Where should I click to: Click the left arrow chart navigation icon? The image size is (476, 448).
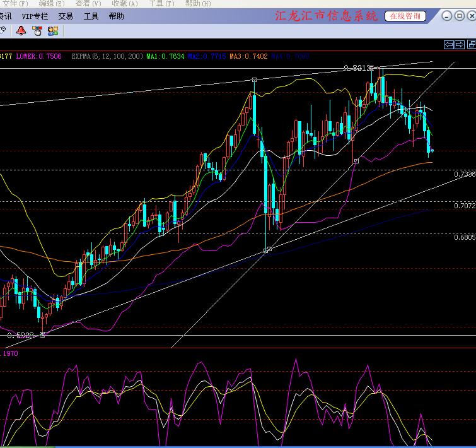pyautogui.click(x=448, y=45)
